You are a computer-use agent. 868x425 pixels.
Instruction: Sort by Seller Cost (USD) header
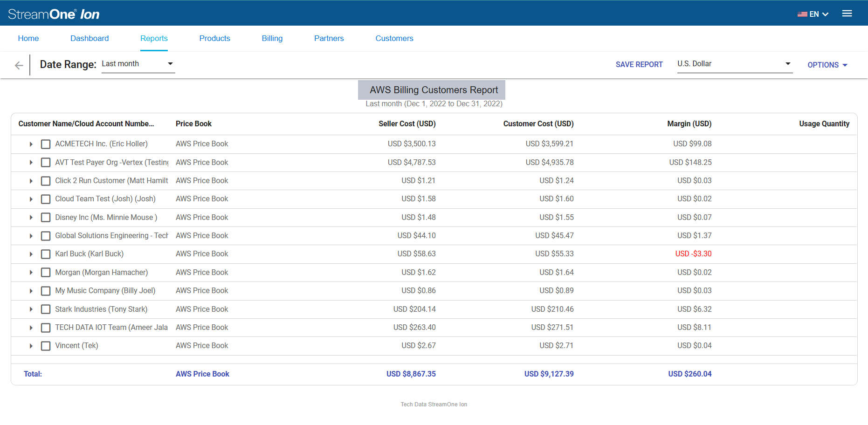click(407, 124)
